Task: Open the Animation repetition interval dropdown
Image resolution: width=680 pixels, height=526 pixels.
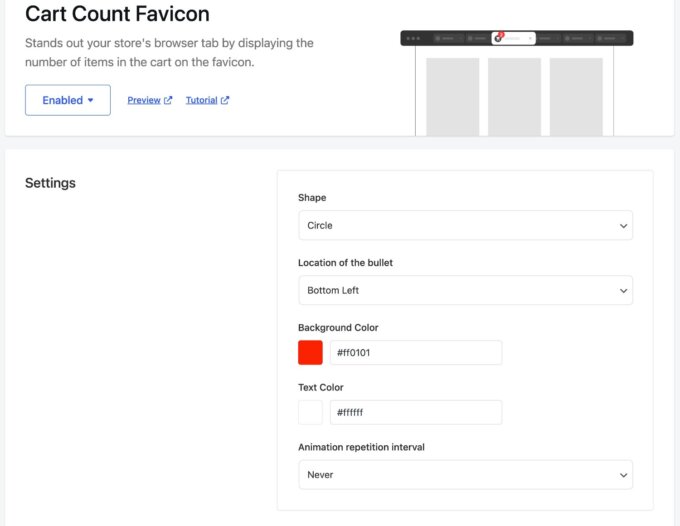Action: click(x=465, y=475)
